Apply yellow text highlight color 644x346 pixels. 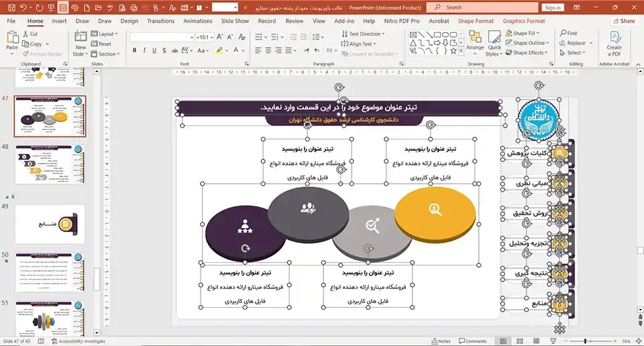[x=220, y=50]
